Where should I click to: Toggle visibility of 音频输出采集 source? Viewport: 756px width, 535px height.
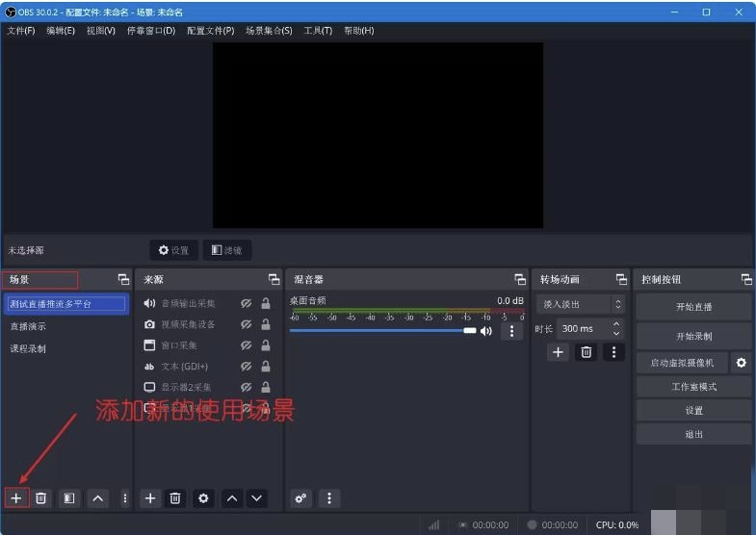pos(246,303)
